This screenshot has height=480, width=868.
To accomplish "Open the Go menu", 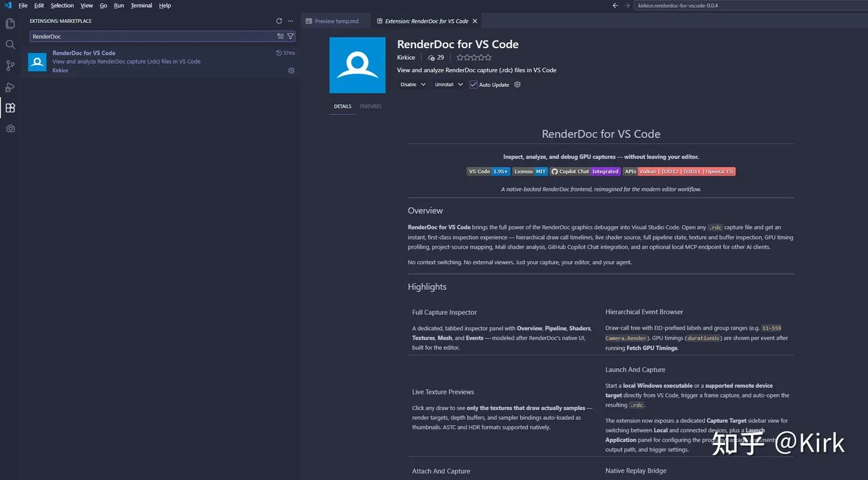I will pos(103,5).
